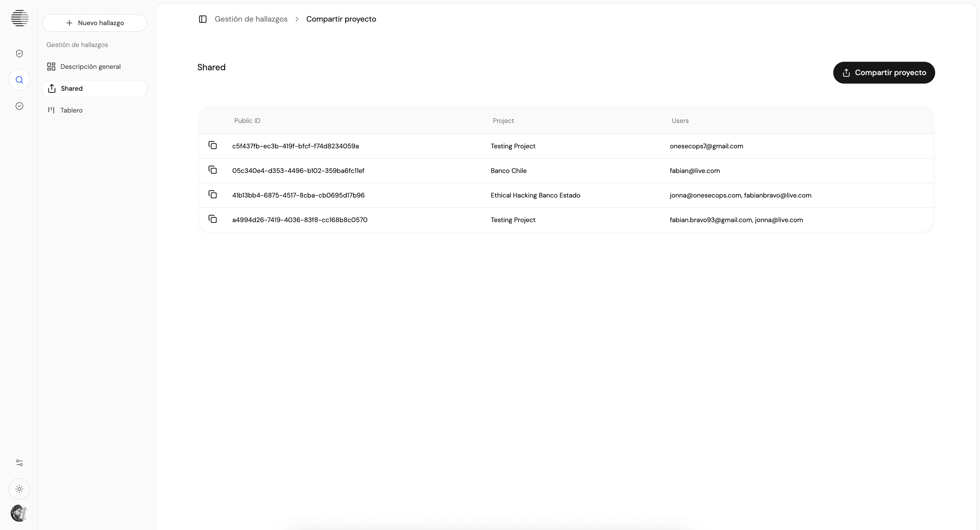Open the checkmark badge section icon
980x530 pixels.
[19, 106]
